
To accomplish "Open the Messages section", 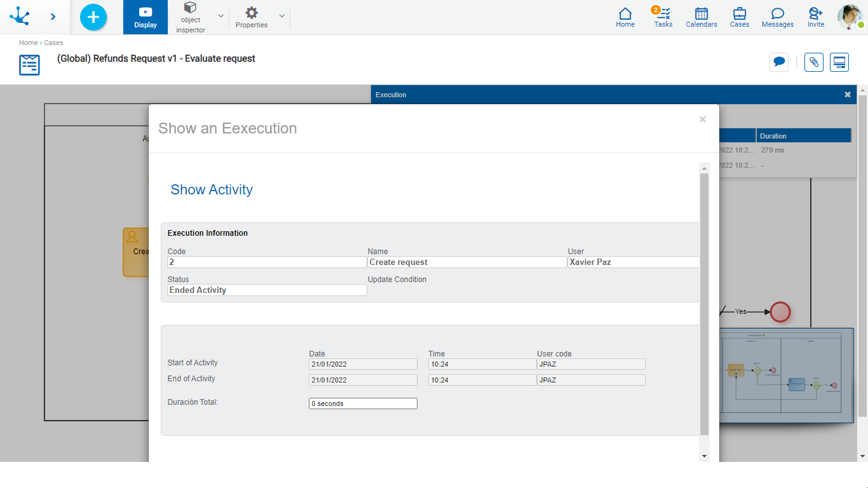I will point(777,17).
